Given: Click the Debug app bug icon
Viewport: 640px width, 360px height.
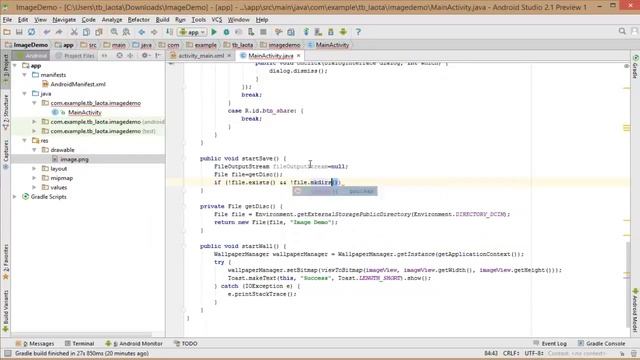Looking at the screenshot, I should (x=226, y=32).
